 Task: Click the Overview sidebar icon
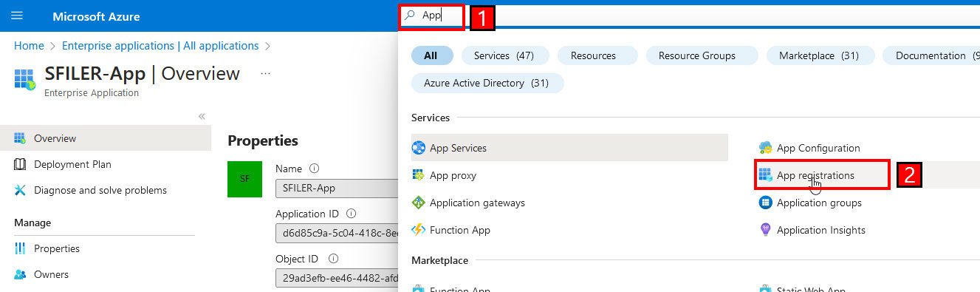pyautogui.click(x=21, y=138)
